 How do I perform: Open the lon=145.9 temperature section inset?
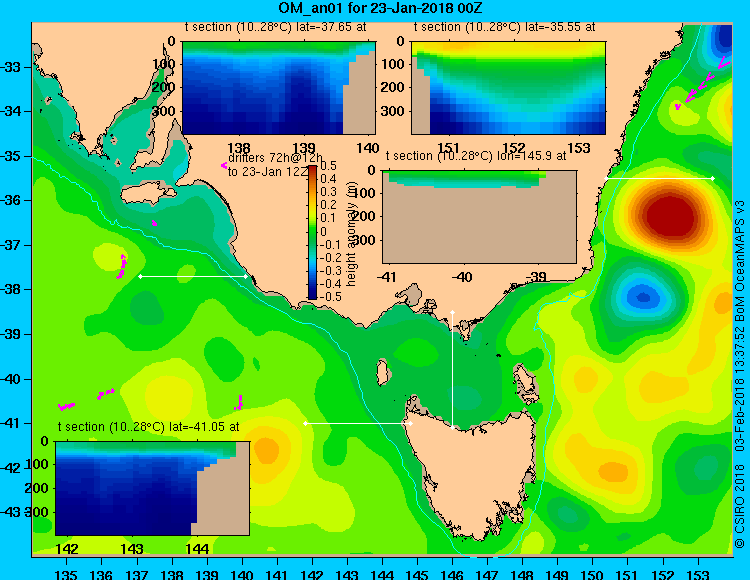coord(480,217)
